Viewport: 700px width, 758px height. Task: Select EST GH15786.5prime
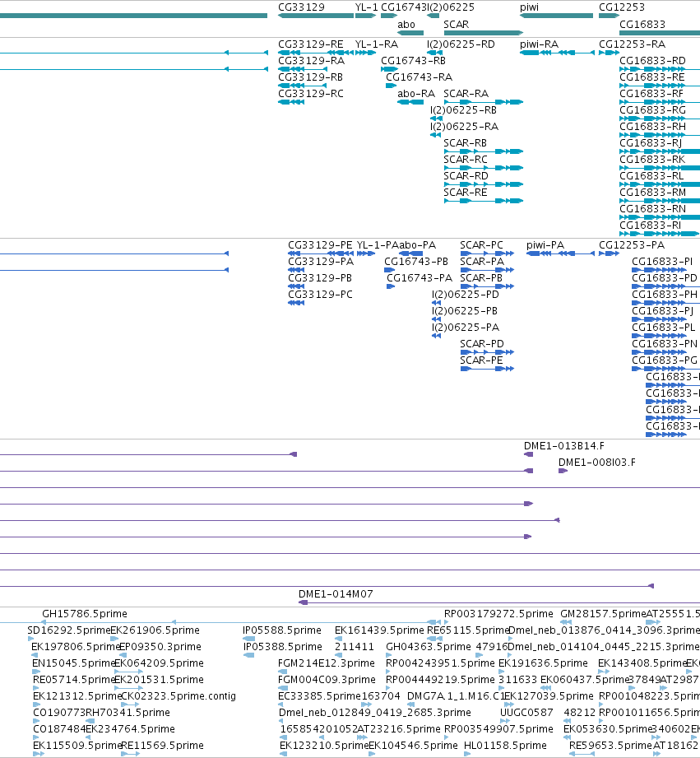click(85, 613)
